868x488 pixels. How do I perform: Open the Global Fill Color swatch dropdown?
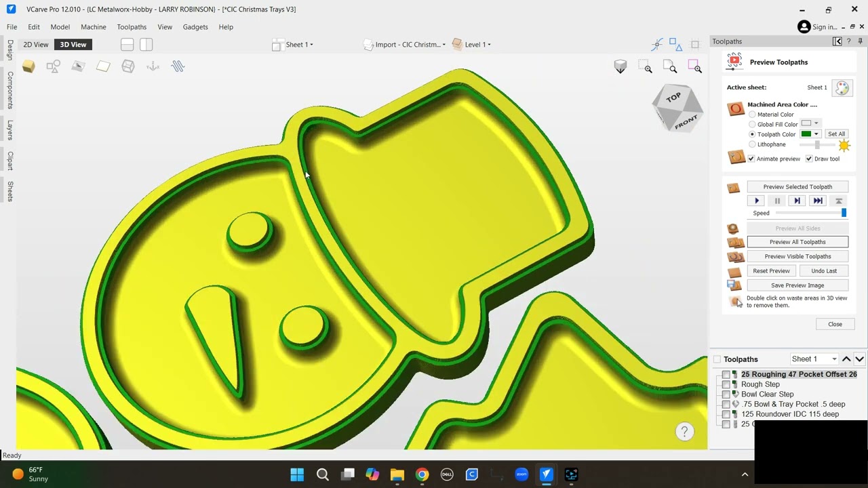pos(810,123)
